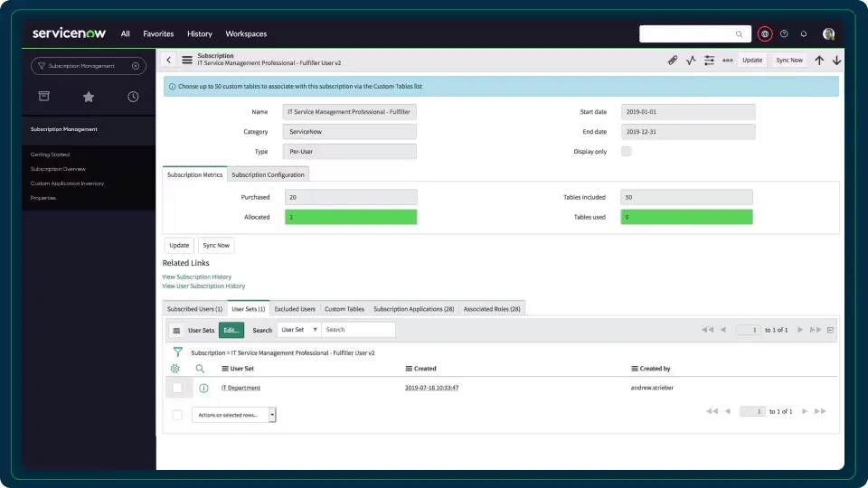Open the User Set search field dropdown

tap(298, 330)
